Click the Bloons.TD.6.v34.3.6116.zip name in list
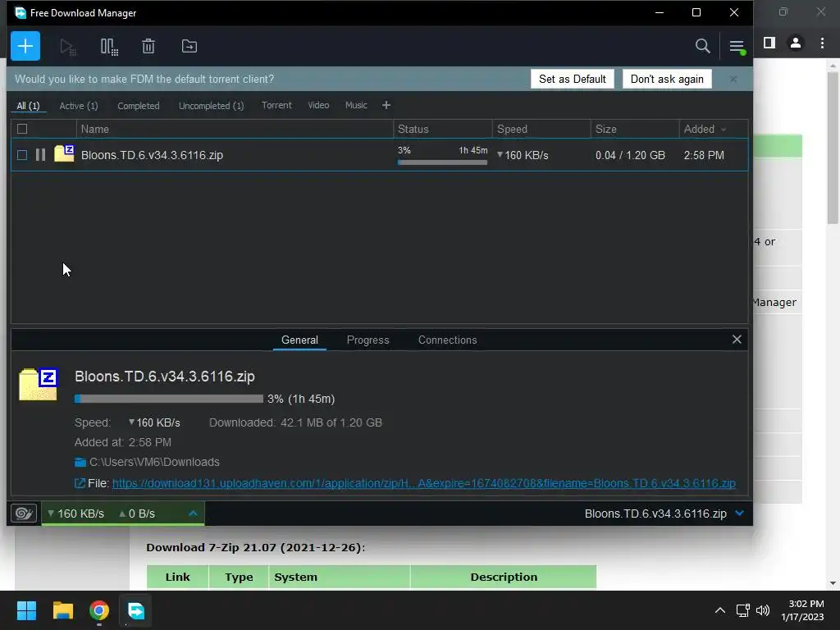Viewport: 840px width, 630px height. [152, 155]
